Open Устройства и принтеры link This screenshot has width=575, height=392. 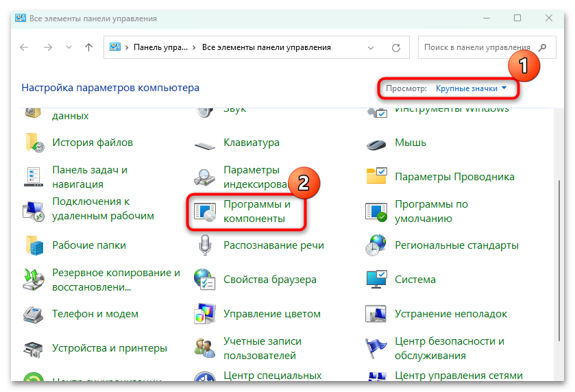tap(110, 348)
